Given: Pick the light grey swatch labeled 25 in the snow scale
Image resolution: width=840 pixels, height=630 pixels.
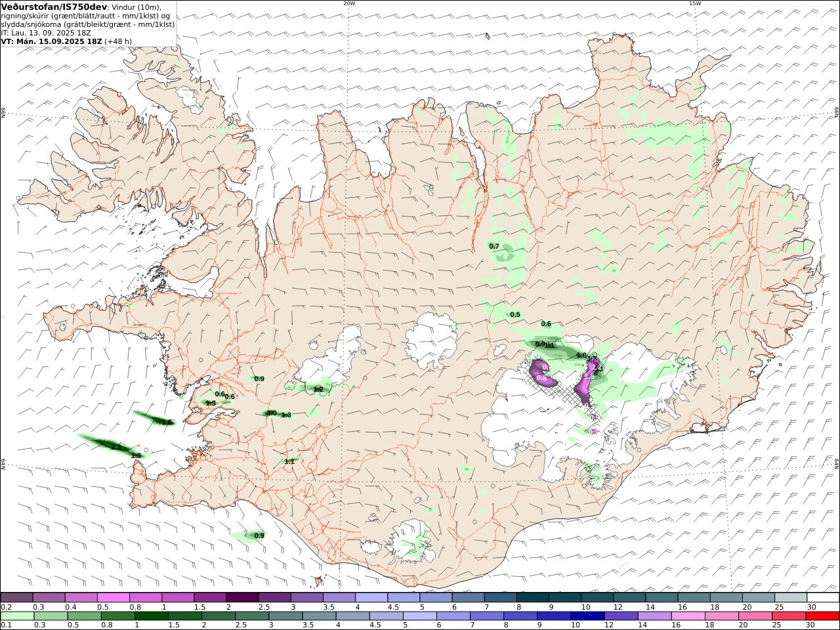Looking at the screenshot, I should coord(791,597).
